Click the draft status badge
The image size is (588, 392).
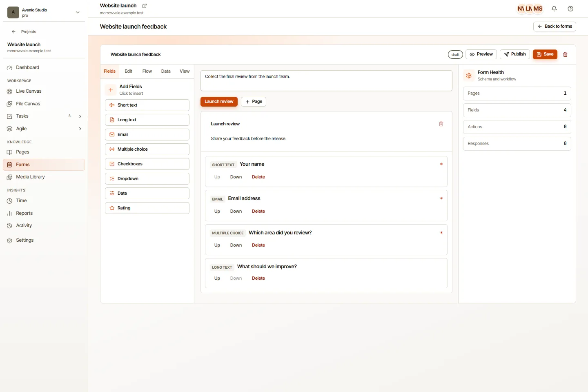click(x=455, y=55)
